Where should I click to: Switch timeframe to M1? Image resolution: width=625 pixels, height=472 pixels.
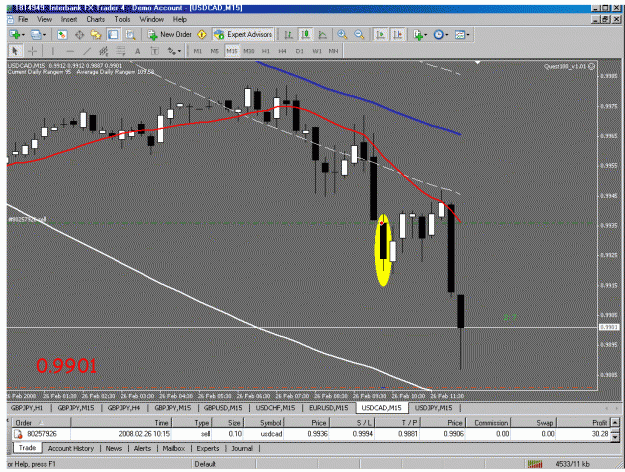pyautogui.click(x=198, y=51)
